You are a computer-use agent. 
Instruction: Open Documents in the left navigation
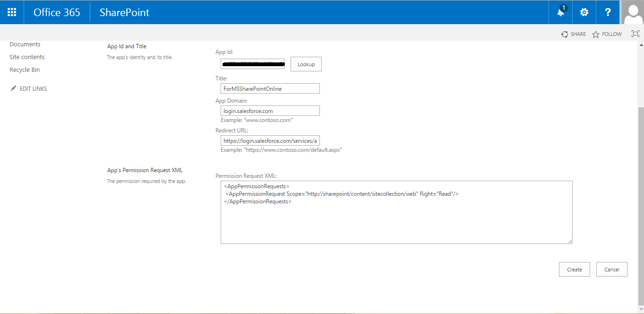(x=25, y=44)
